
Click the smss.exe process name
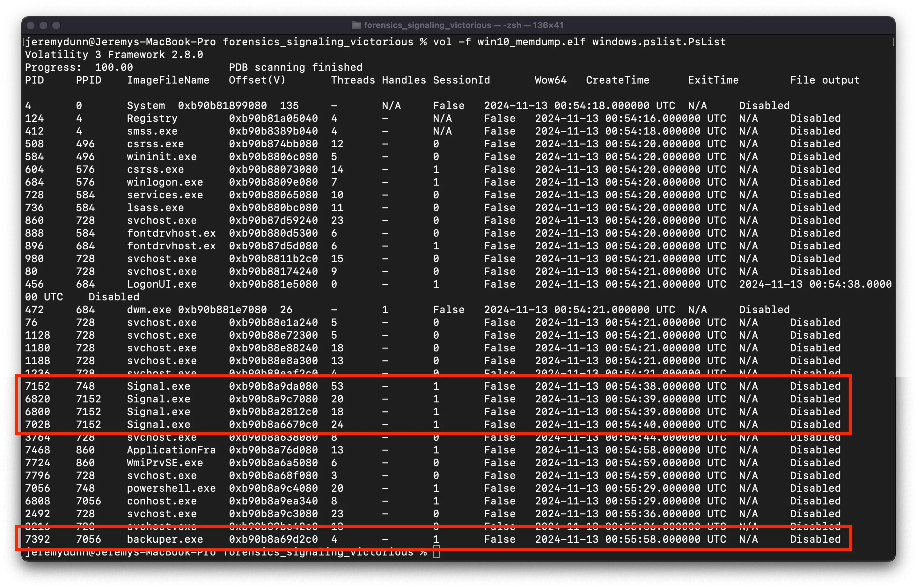(x=152, y=131)
